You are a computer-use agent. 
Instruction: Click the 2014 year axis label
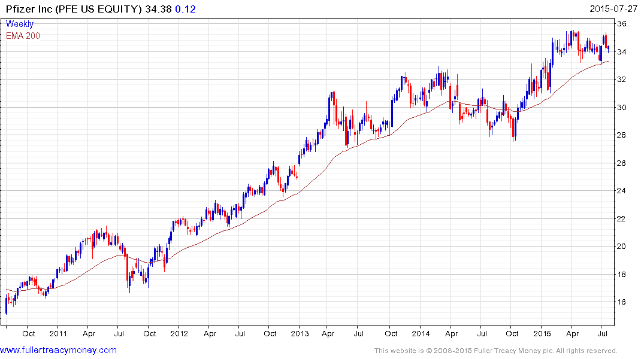pos(421,333)
